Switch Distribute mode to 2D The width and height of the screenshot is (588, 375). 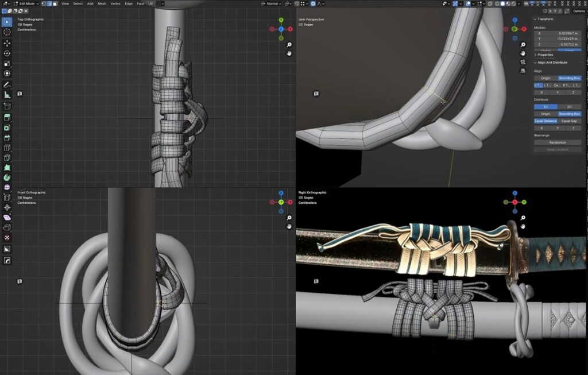click(x=569, y=107)
